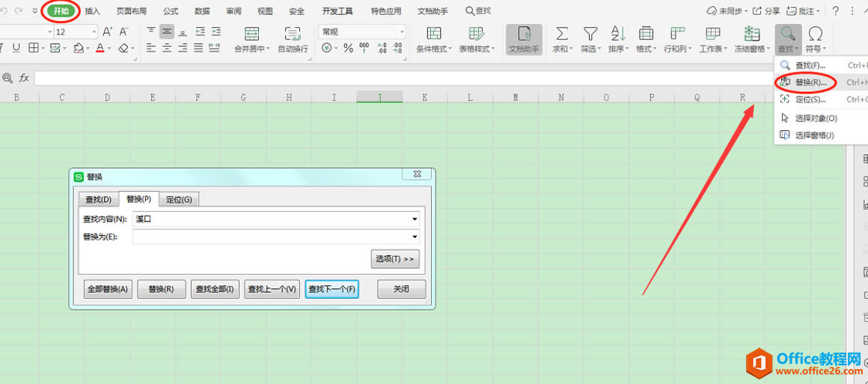
Task: Click the increase decimal places icon
Action: (x=382, y=48)
